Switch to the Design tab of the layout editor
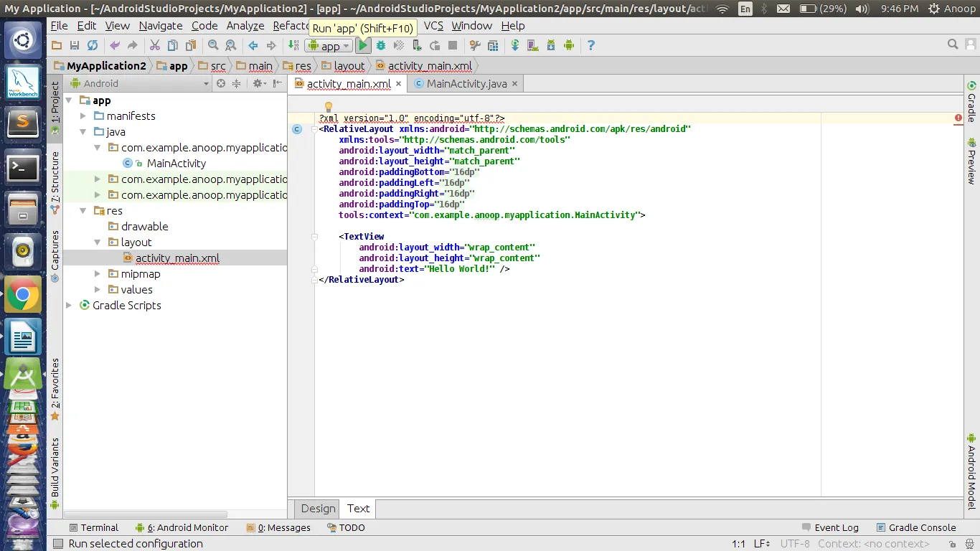Image resolution: width=980 pixels, height=551 pixels. (318, 509)
